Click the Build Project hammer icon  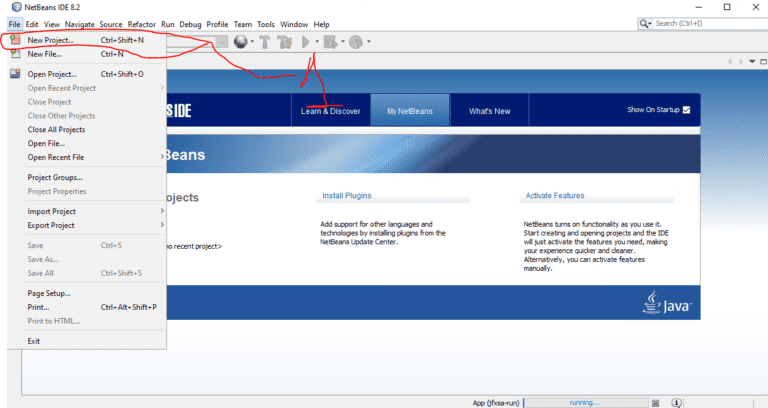pos(265,41)
